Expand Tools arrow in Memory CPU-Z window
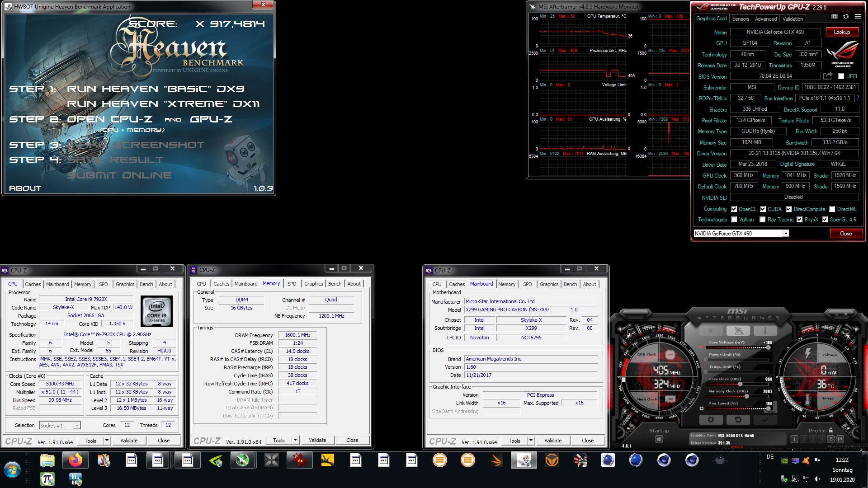Screen dimensions: 868x488 [295, 440]
